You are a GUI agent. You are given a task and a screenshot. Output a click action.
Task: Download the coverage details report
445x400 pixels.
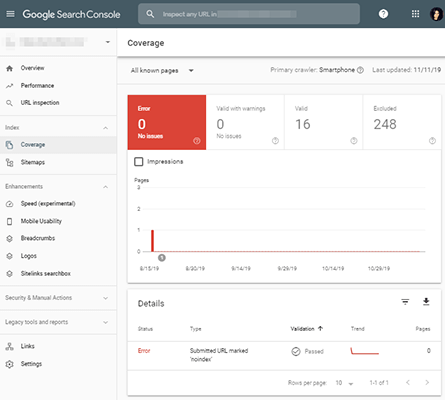(426, 302)
